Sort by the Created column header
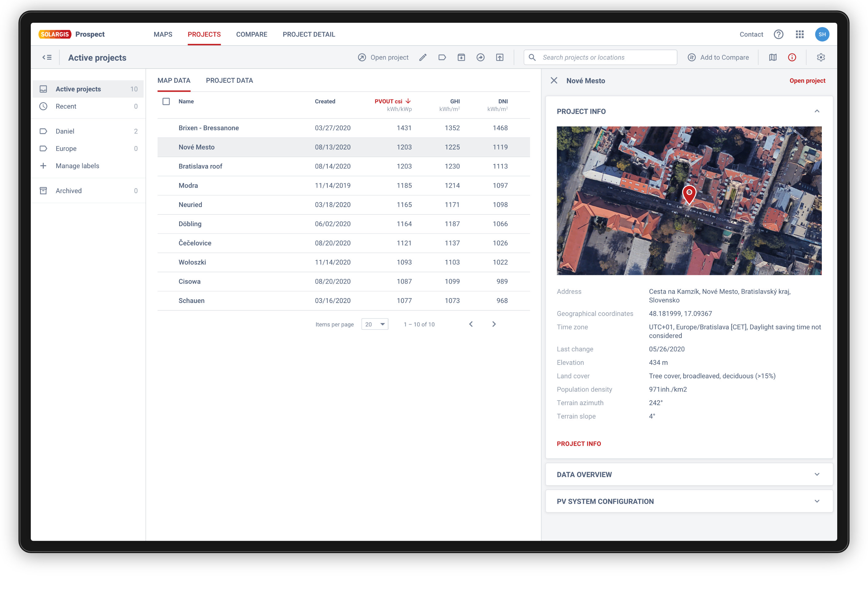The image size is (868, 590). tap(325, 102)
